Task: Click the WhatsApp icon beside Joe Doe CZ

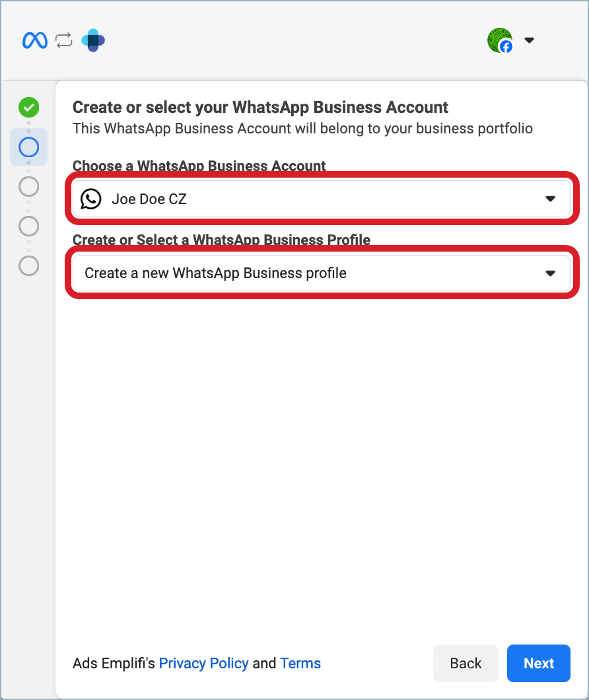Action: click(x=91, y=199)
